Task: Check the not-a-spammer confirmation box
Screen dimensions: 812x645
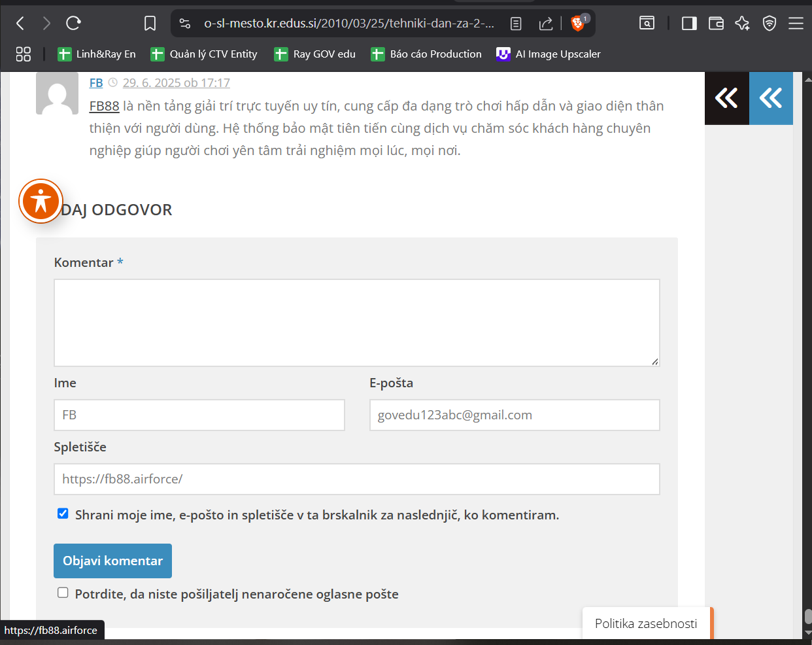Action: (x=63, y=593)
